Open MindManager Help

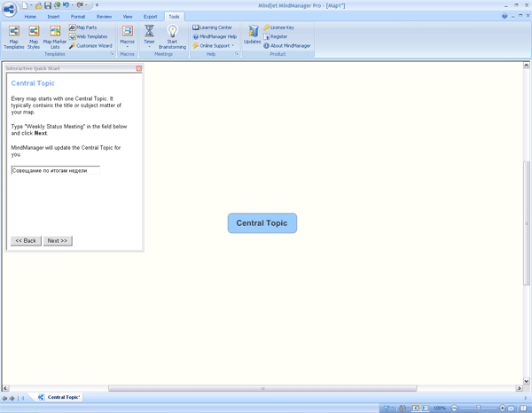tap(215, 36)
